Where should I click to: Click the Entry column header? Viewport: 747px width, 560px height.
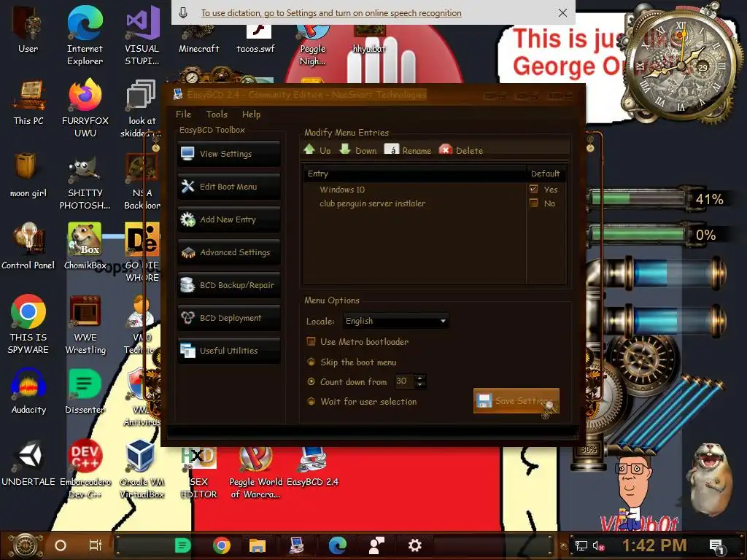pos(414,174)
